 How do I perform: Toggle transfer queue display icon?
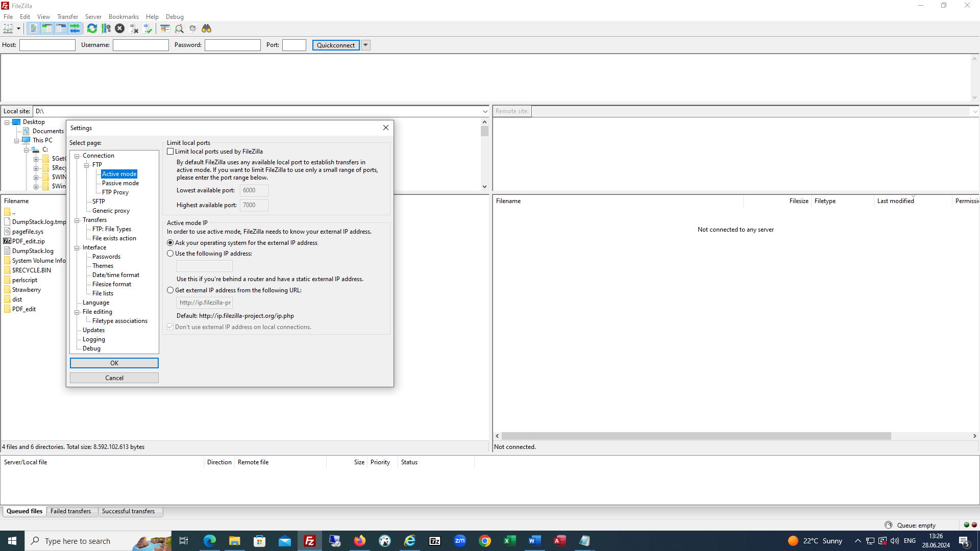(x=75, y=29)
